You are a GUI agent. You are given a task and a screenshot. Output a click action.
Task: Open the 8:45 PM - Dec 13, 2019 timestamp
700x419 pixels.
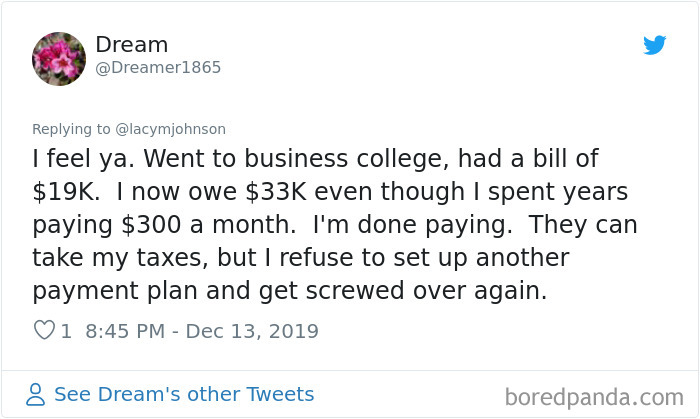click(x=202, y=331)
